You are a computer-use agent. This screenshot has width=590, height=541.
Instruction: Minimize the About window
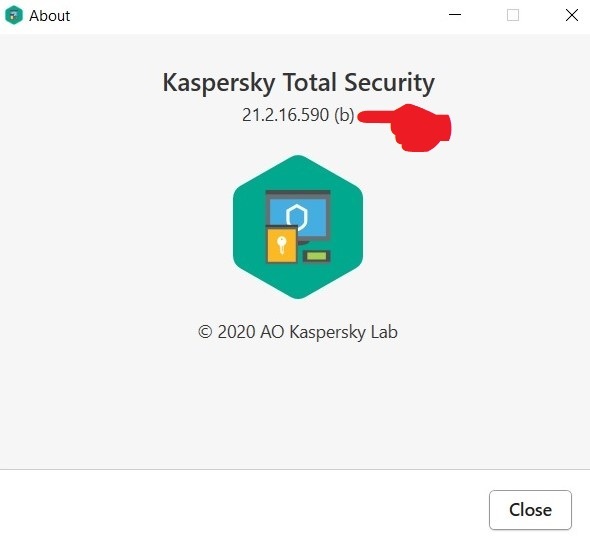455,15
